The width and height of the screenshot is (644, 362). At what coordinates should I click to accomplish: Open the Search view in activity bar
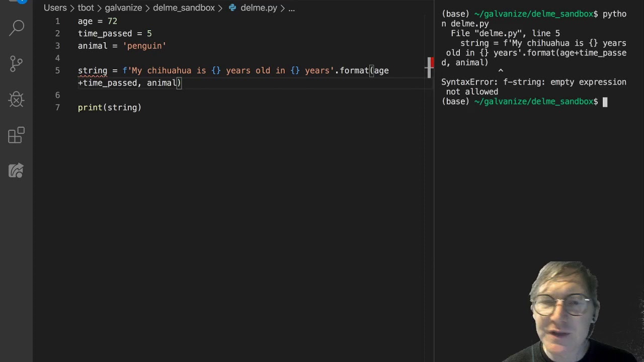pyautogui.click(x=17, y=28)
